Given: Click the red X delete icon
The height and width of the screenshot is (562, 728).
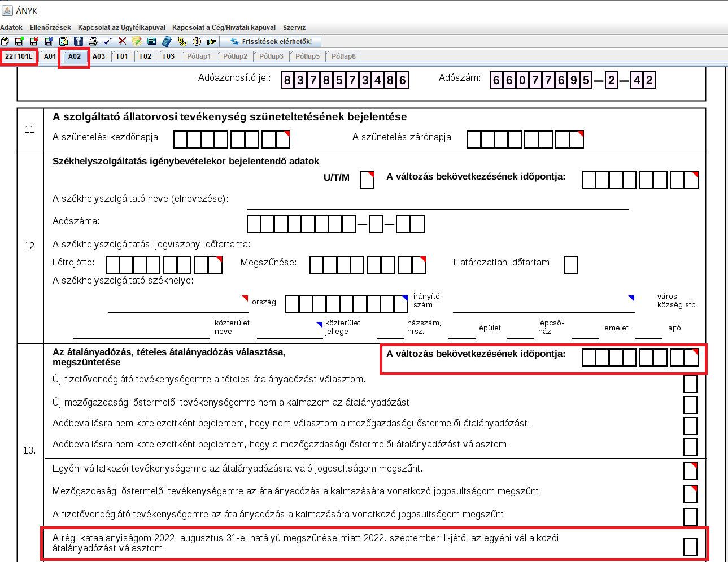Looking at the screenshot, I should pyautogui.click(x=122, y=41).
